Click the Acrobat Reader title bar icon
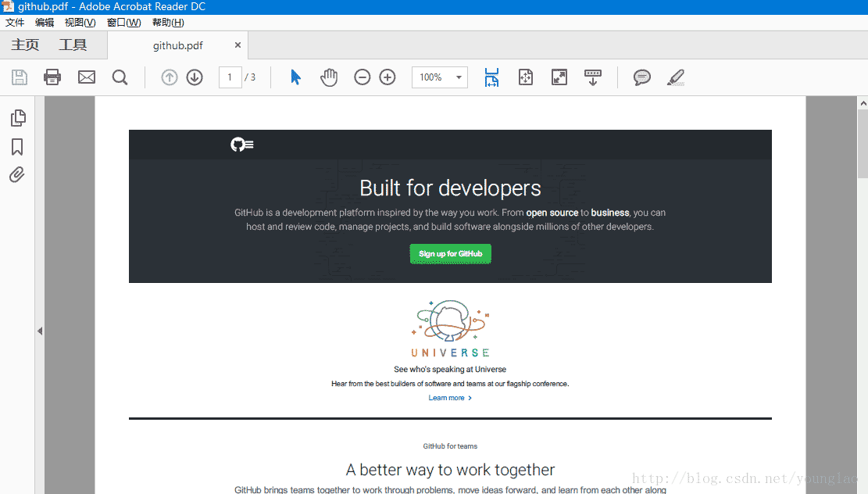Screen dimensions: 868x494 point(7,7)
